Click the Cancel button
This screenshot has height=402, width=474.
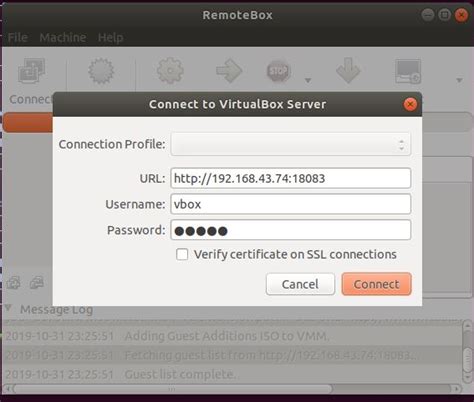pos(300,284)
